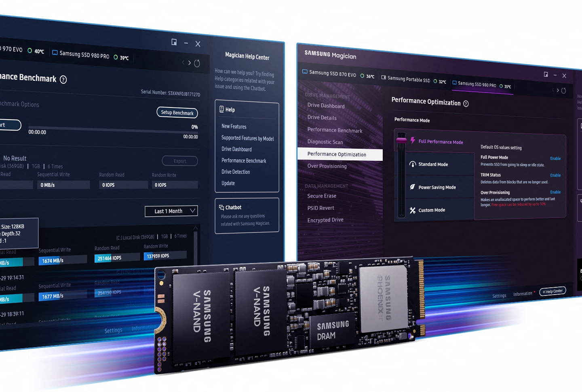Select Performance Optimization in the sidebar
582x392 pixels.
pos(340,154)
